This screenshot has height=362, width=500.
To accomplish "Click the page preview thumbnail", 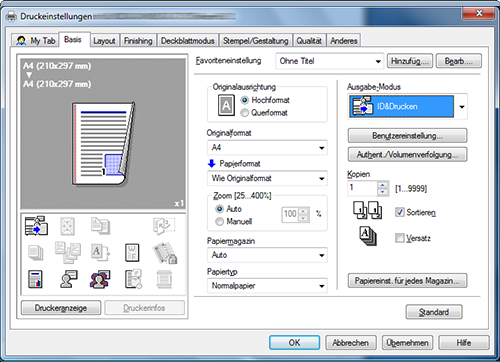I will [x=104, y=144].
